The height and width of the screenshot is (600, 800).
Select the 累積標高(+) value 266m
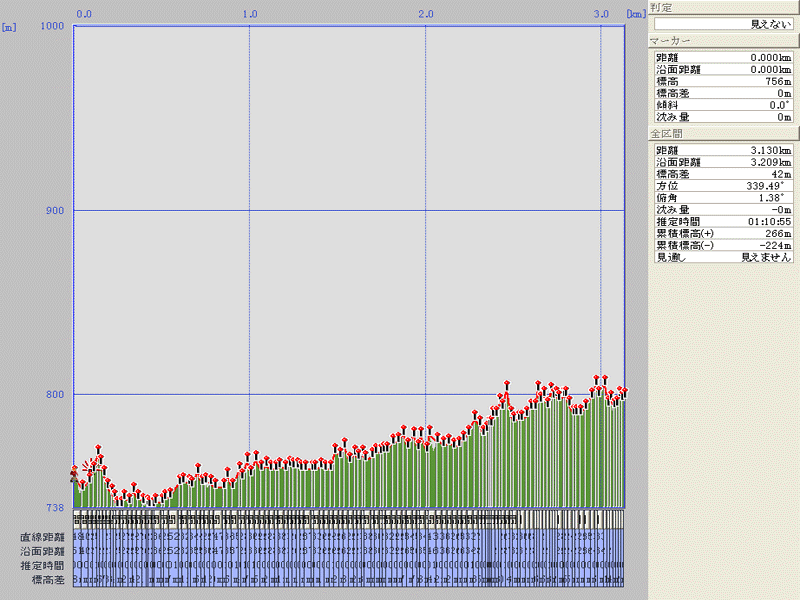click(778, 233)
